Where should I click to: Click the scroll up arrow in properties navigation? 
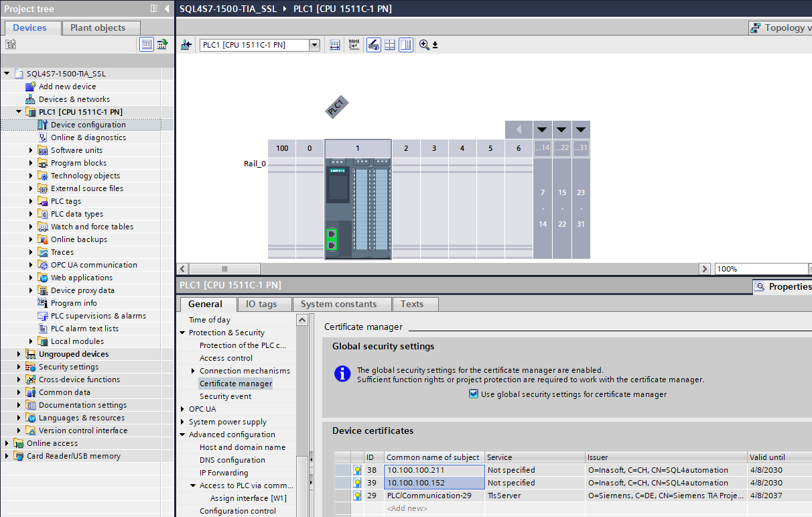pos(302,320)
